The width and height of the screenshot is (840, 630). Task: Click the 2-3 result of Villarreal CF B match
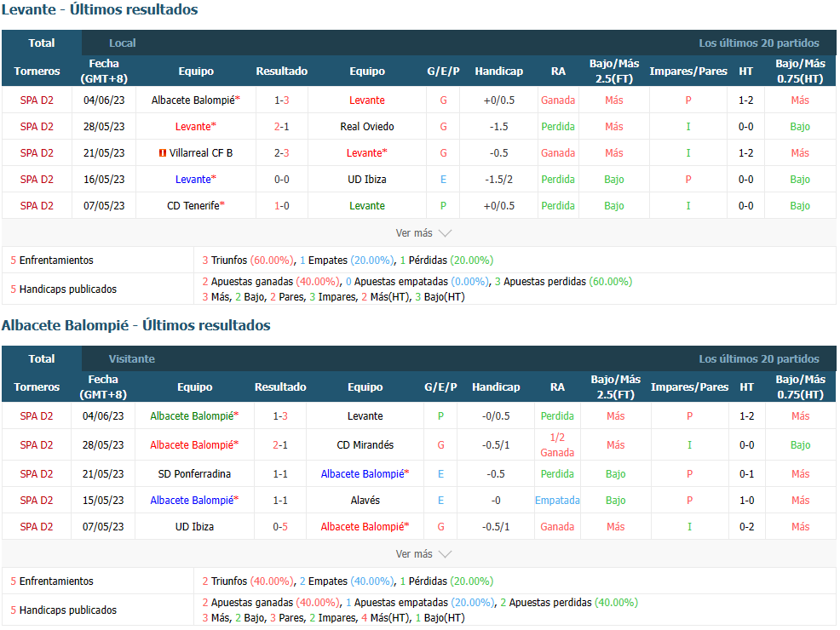click(282, 153)
